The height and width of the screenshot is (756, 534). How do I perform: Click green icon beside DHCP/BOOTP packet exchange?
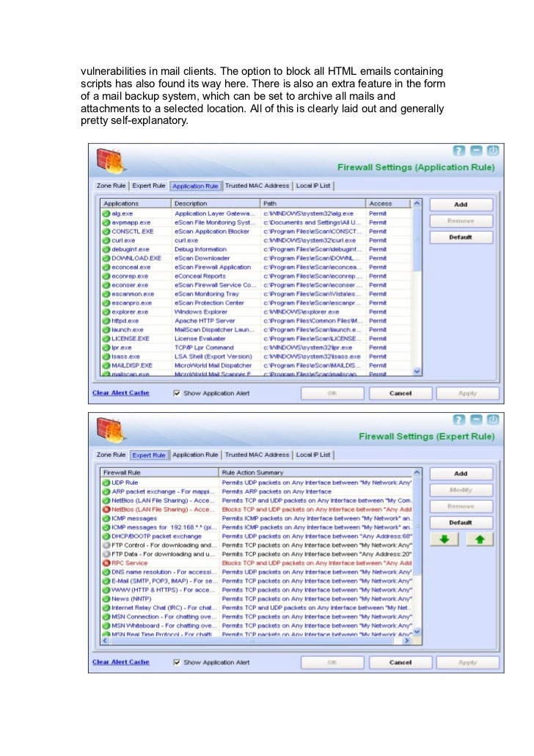106,536
